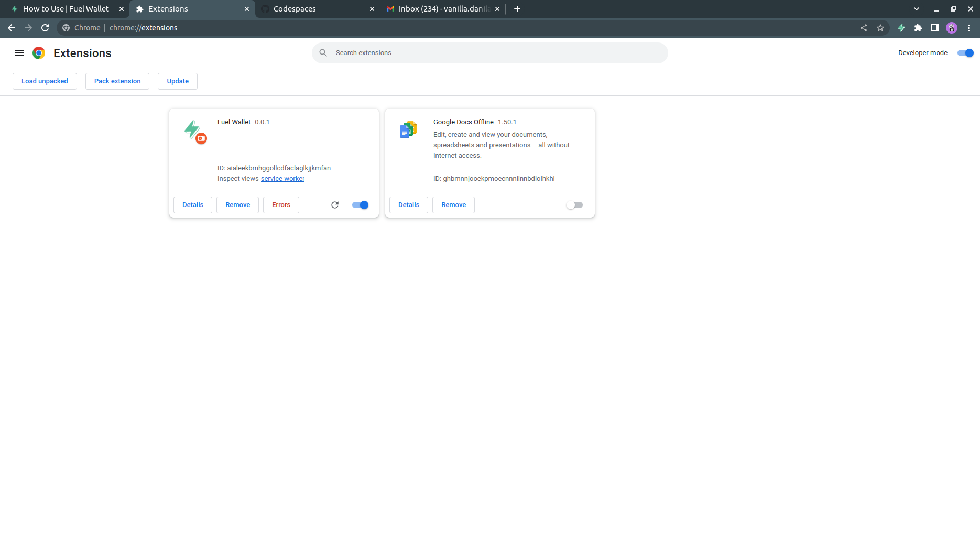The image size is (980, 552).
Task: Switch to the Inbox Gmail tab
Action: (440, 9)
